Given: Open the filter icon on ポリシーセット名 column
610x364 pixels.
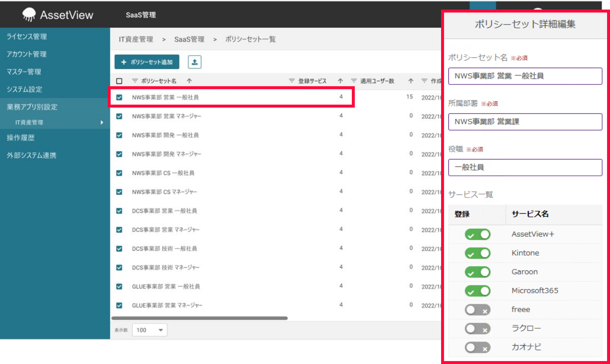Looking at the screenshot, I should point(135,81).
